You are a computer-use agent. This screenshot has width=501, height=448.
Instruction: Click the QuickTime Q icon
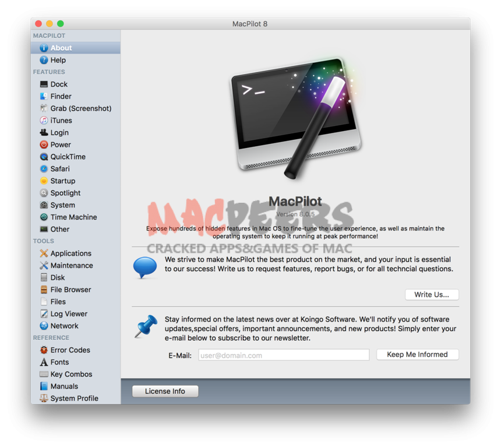pyautogui.click(x=44, y=157)
